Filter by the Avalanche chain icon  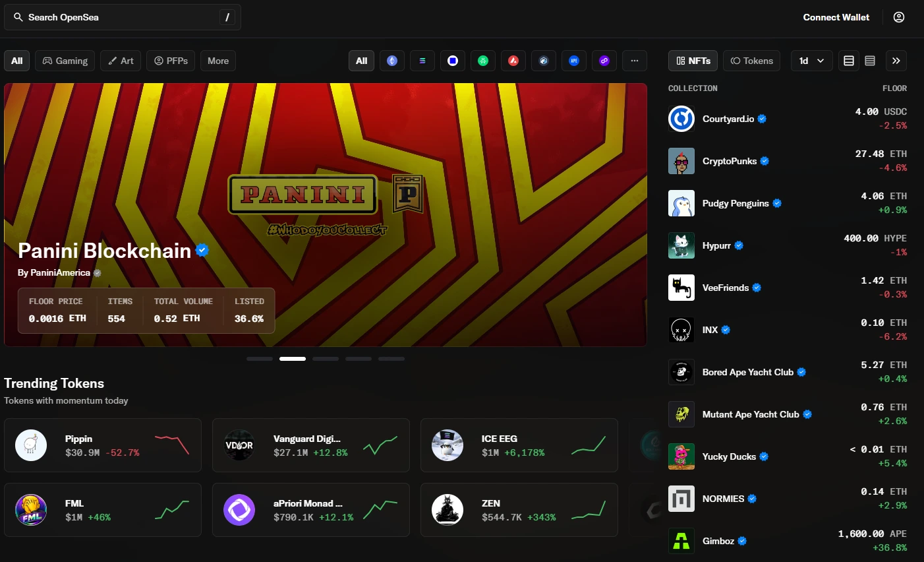[x=513, y=60]
